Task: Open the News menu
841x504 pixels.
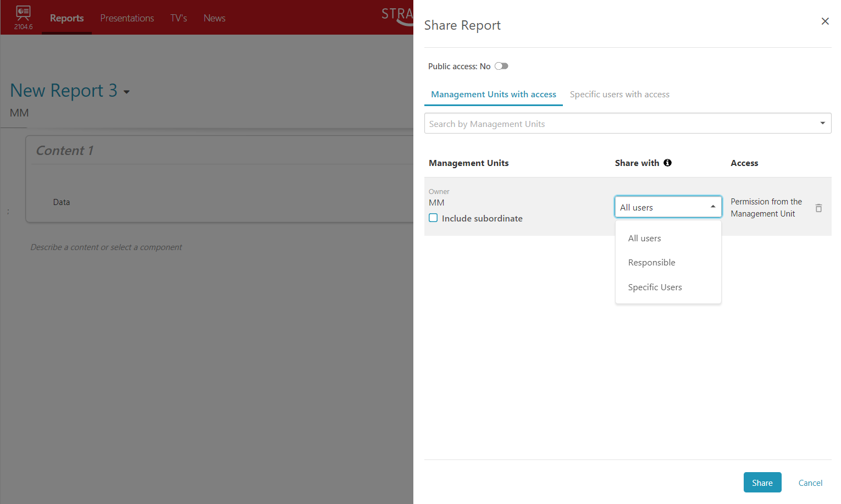Action: click(214, 18)
